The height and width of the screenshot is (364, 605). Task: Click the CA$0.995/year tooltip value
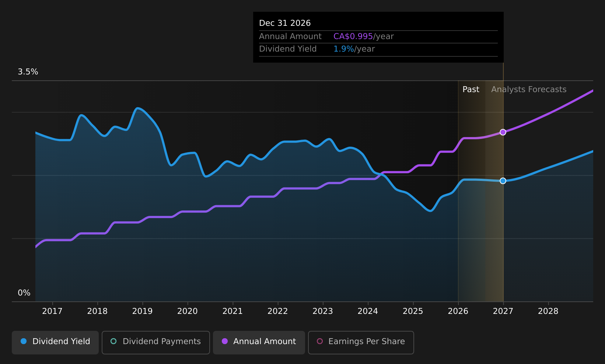click(x=364, y=36)
